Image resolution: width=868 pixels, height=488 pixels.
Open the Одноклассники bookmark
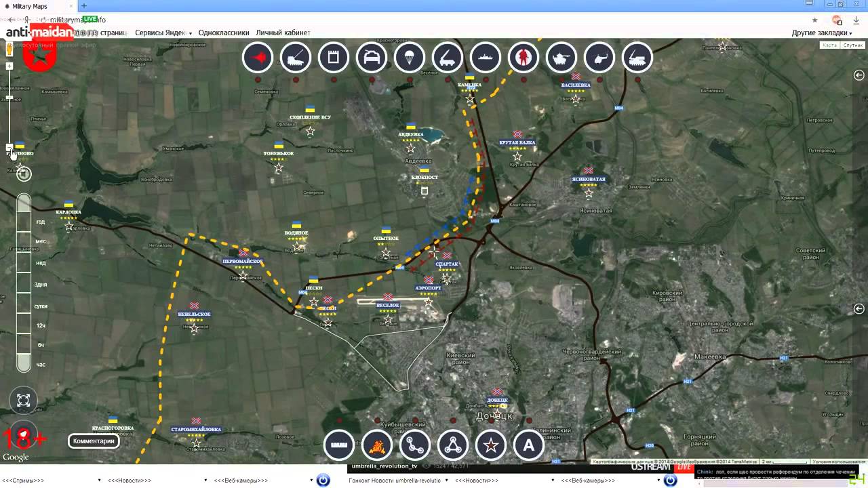(224, 33)
